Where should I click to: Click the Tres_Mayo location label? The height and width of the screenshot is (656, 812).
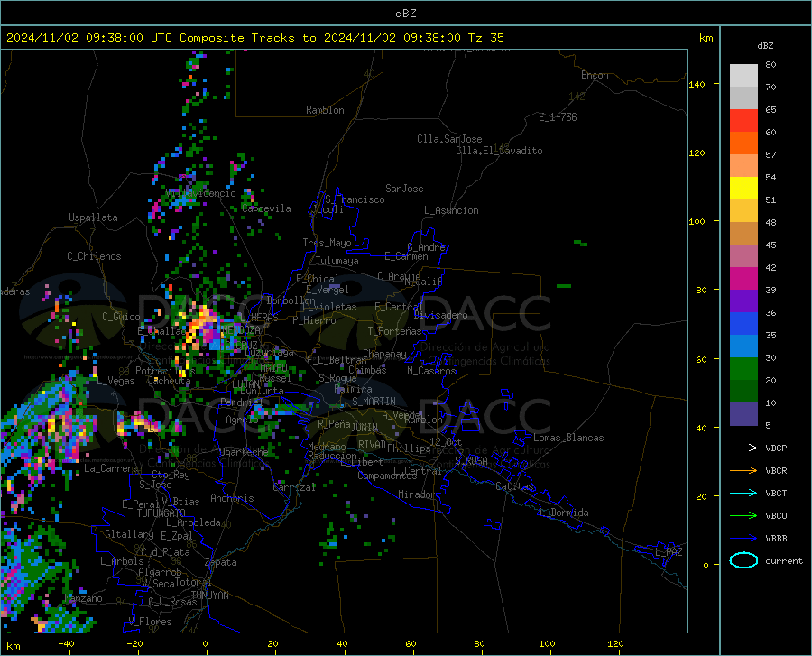pos(328,243)
